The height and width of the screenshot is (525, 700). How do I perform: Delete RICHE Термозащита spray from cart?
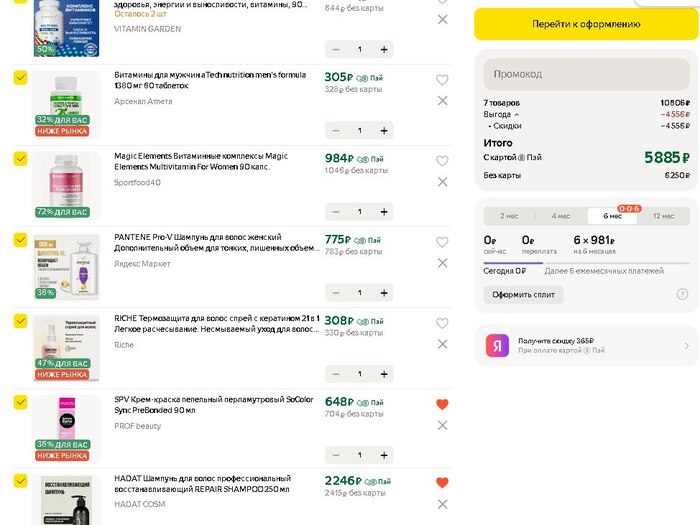pyautogui.click(x=442, y=344)
